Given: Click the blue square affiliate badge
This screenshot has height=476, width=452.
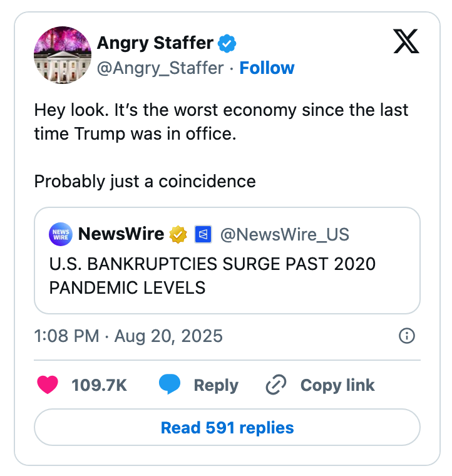Looking at the screenshot, I should click(x=203, y=234).
